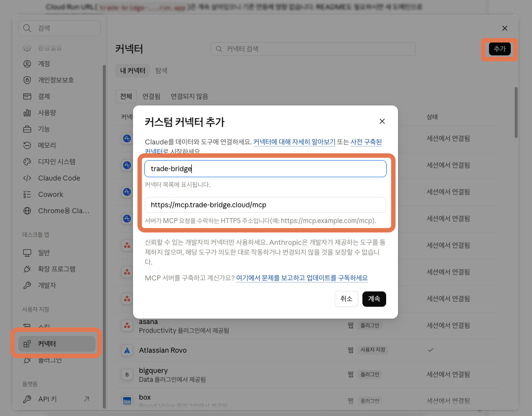Open Chrome용 Claude section
The height and width of the screenshot is (416, 532).
[x=58, y=211]
